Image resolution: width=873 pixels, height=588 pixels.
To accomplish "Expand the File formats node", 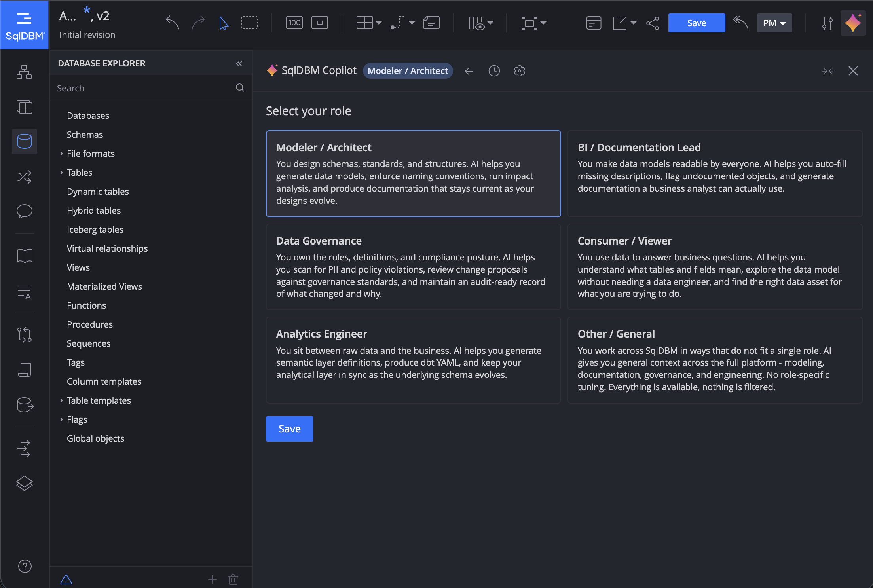I will (x=61, y=154).
